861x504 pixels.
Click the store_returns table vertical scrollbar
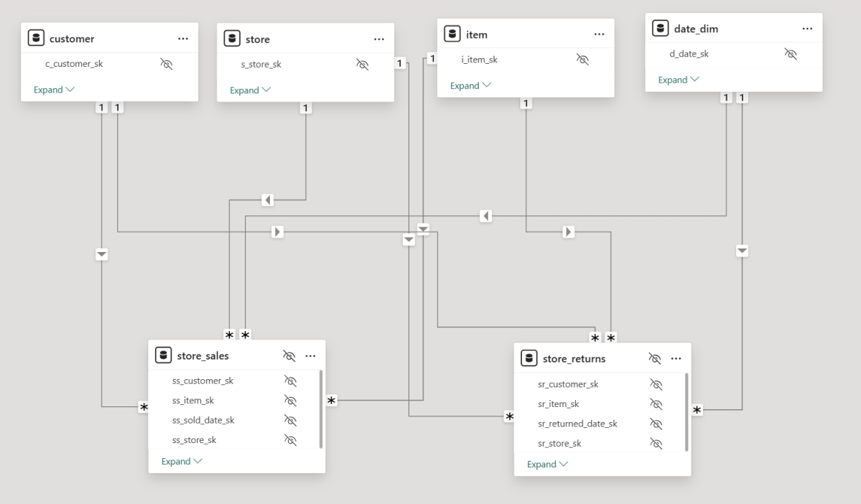coord(687,412)
